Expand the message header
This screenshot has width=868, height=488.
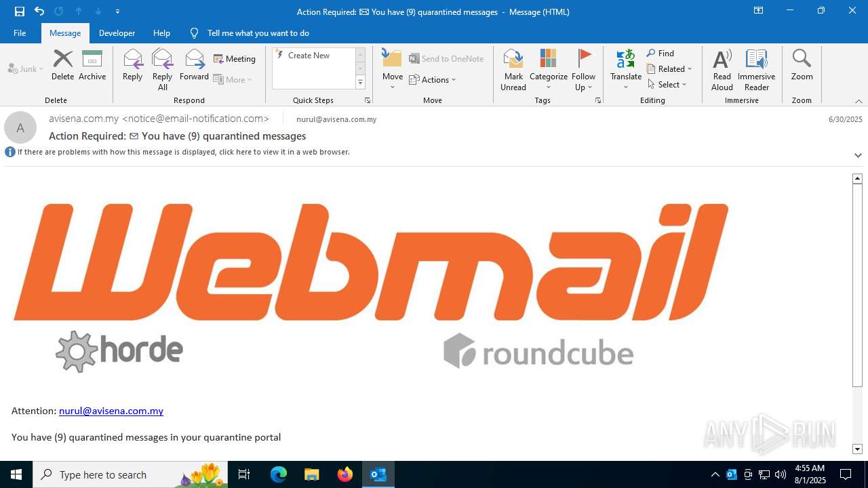858,155
